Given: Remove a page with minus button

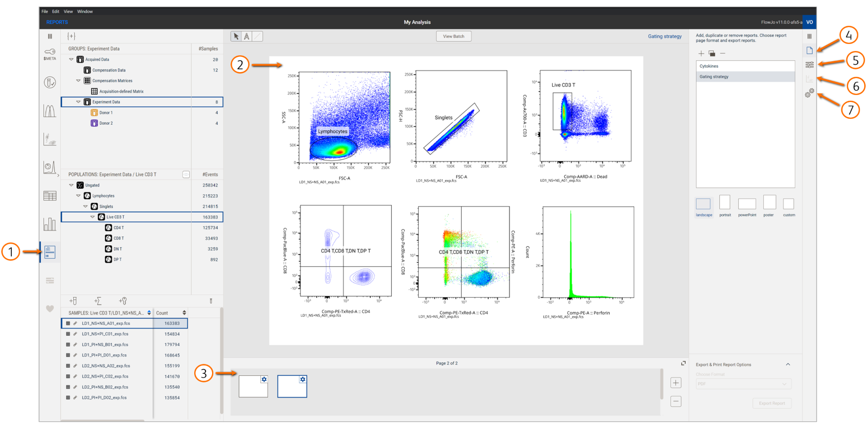Looking at the screenshot, I should pos(676,402).
